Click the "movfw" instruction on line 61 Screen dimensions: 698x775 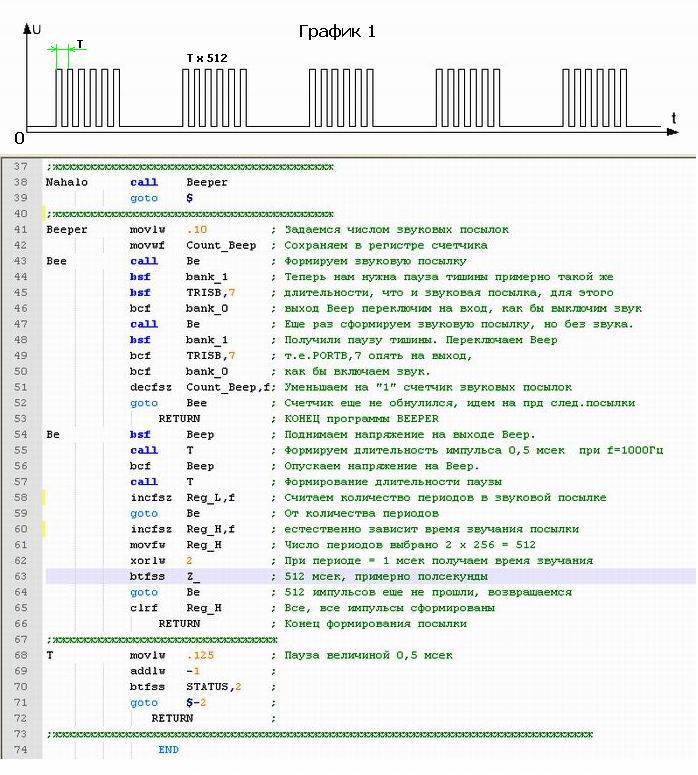pos(147,545)
